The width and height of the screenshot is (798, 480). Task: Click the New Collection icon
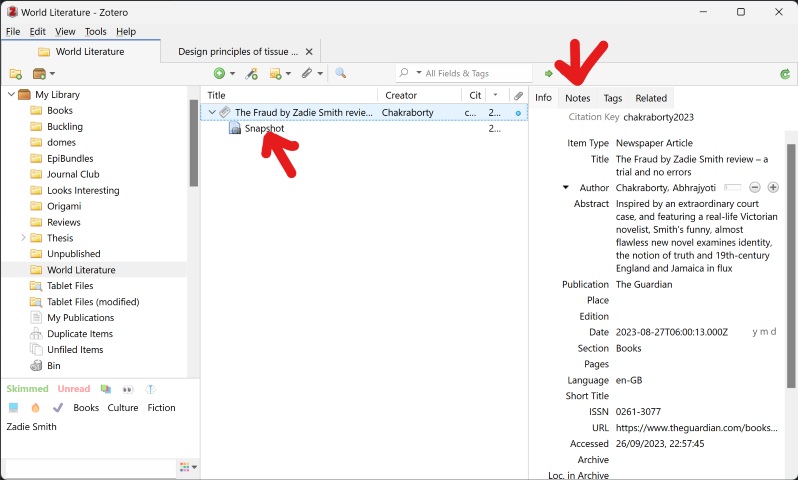pos(16,74)
